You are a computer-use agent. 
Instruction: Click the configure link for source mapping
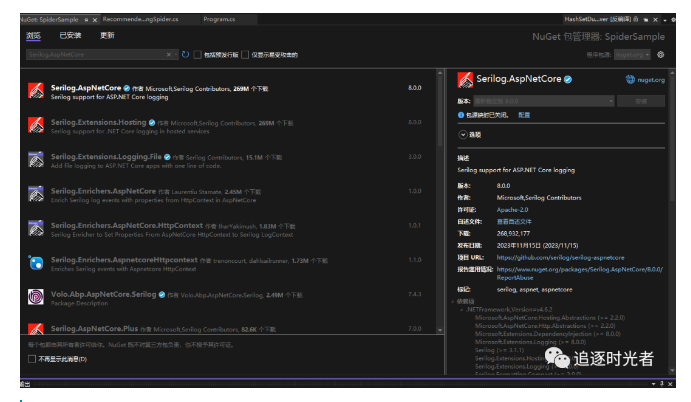[524, 115]
